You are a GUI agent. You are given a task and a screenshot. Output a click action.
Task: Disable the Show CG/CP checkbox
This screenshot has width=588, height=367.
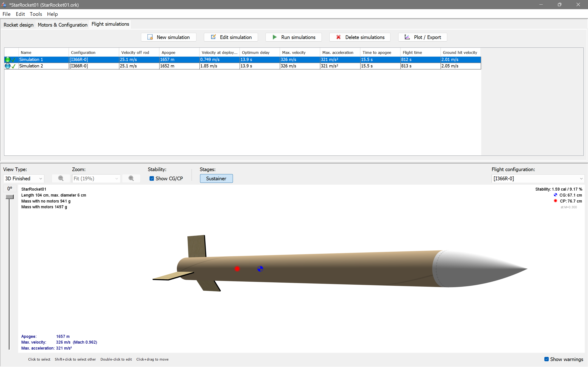pyautogui.click(x=152, y=178)
